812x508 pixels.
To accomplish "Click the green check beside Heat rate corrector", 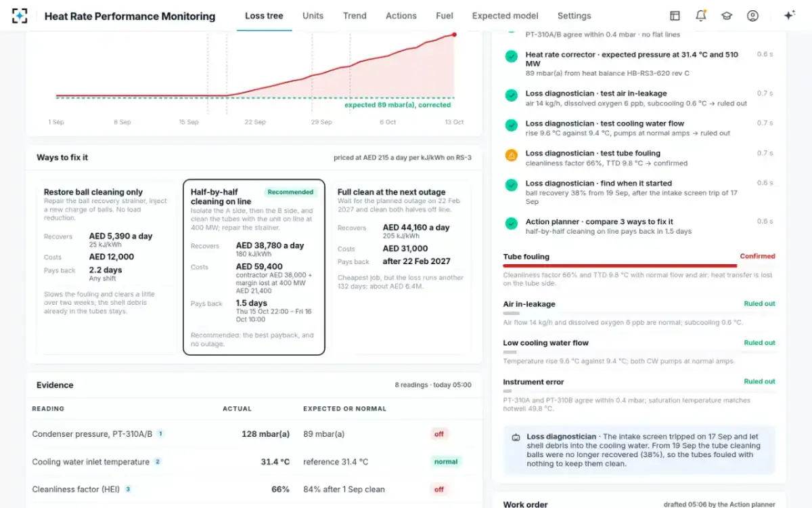I will (x=512, y=58).
